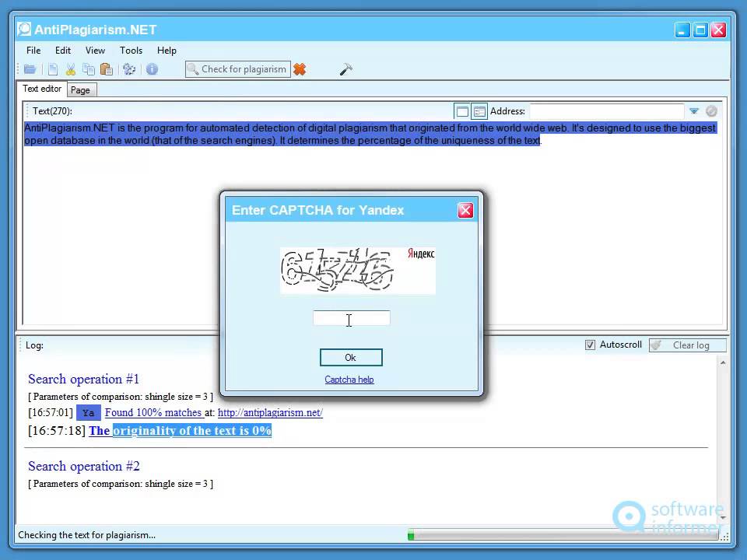Close the AntiPlagiarism.NET main window
Image resolution: width=747 pixels, height=560 pixels.
718,30
